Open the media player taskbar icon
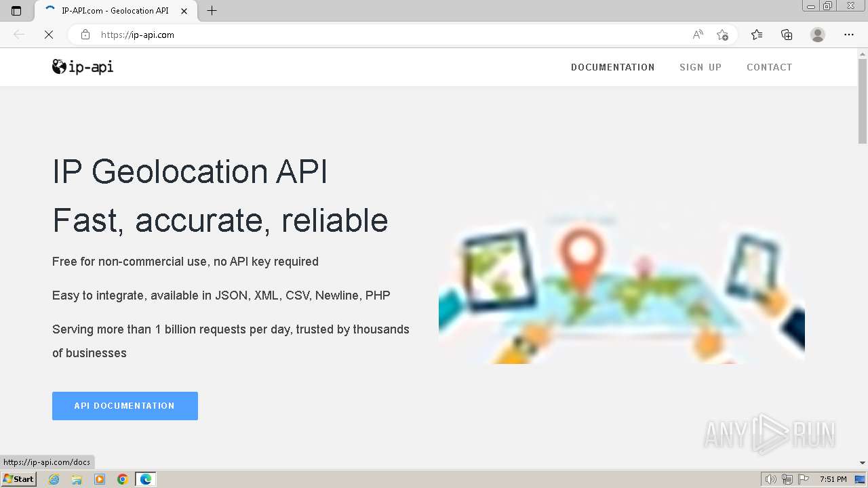 click(x=100, y=479)
